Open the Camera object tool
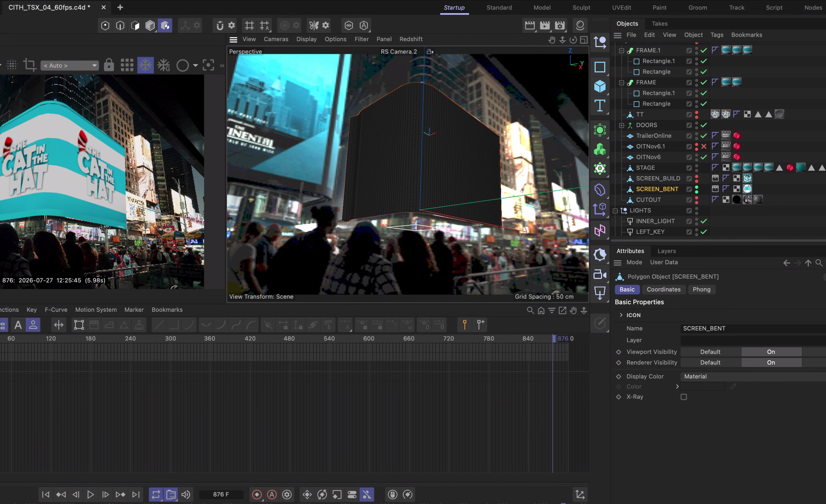 pyautogui.click(x=600, y=275)
